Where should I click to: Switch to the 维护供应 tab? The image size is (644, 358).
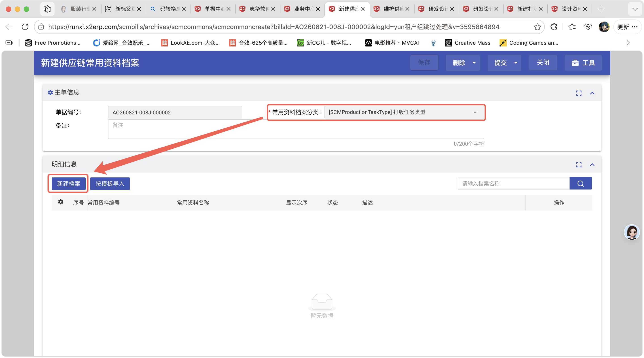[x=392, y=9]
